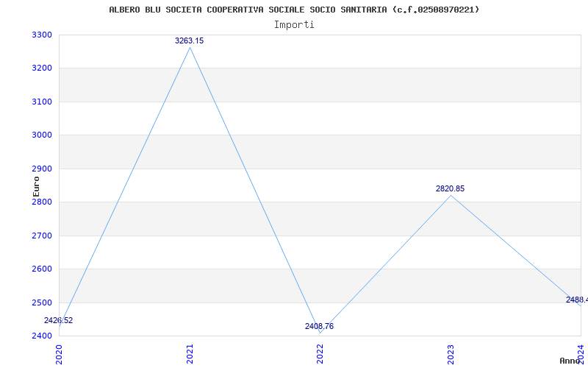Click the y-axis value 3300

point(42,35)
